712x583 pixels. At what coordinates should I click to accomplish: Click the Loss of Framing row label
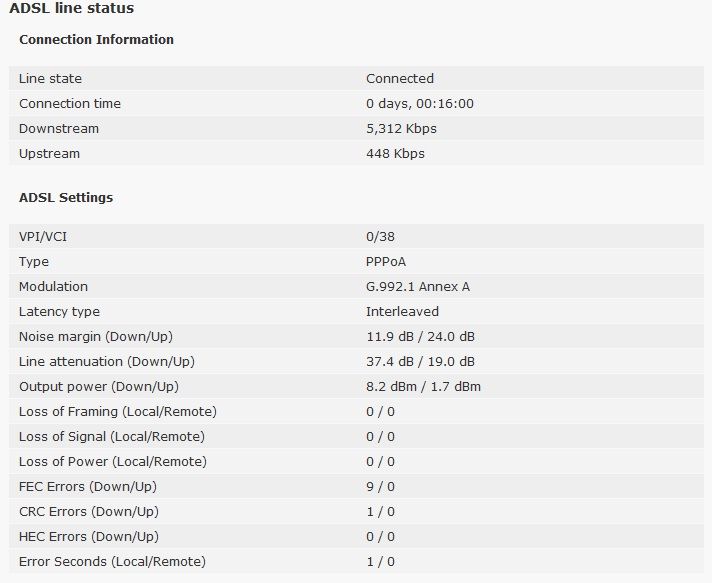pos(117,412)
